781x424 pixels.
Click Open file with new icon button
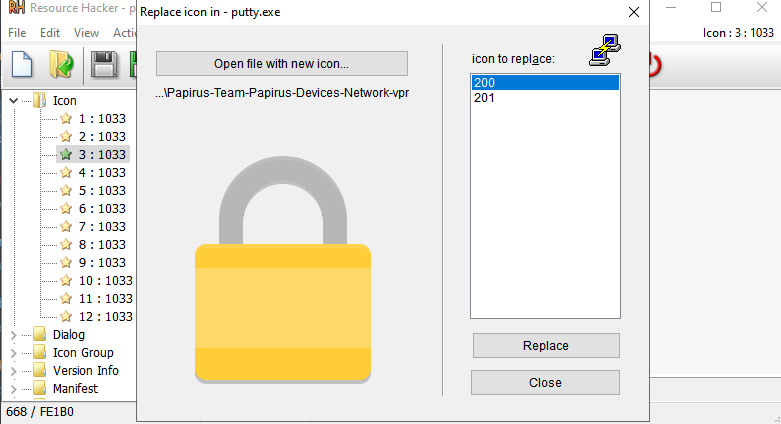coord(282,64)
